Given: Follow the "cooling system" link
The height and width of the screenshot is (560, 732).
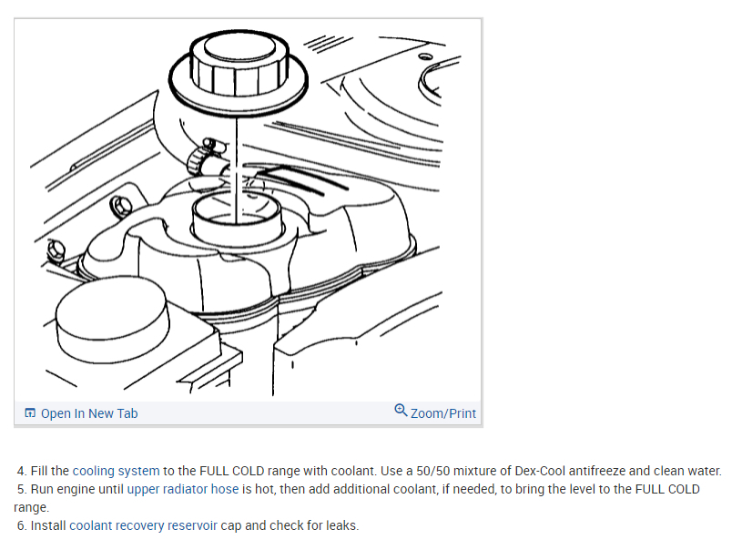Looking at the screenshot, I should 116,471.
